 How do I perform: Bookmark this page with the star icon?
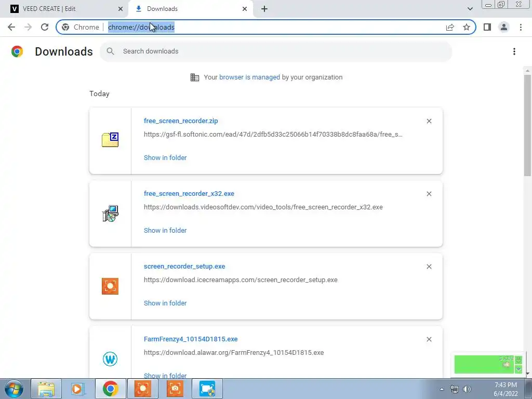pos(467,27)
